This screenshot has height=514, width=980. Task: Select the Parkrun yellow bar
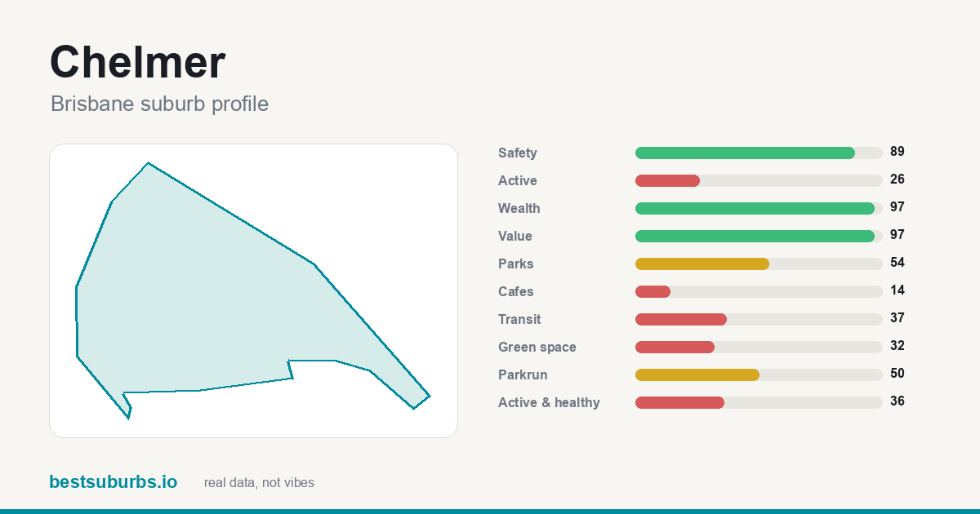[759, 374]
